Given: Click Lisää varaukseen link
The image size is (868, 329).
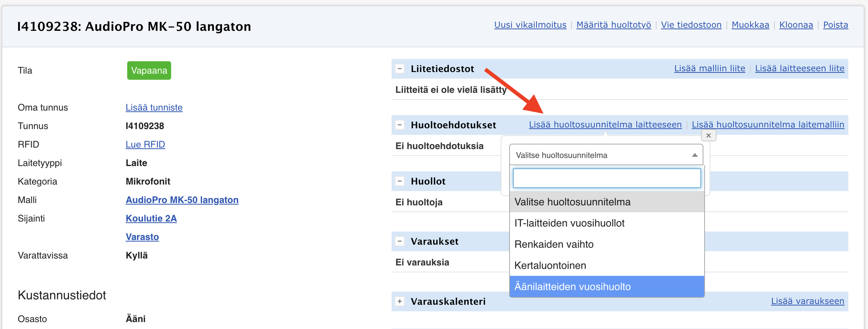Looking at the screenshot, I should point(807,301).
